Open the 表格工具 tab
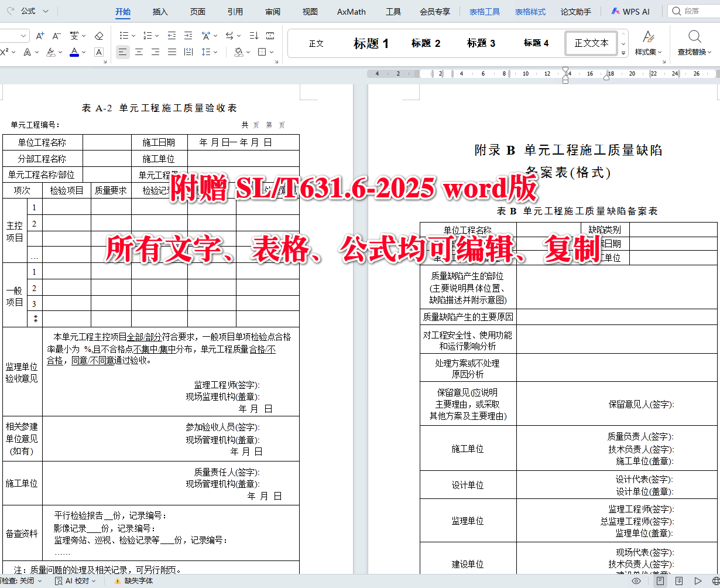Image resolution: width=720 pixels, height=588 pixels. 485,11
